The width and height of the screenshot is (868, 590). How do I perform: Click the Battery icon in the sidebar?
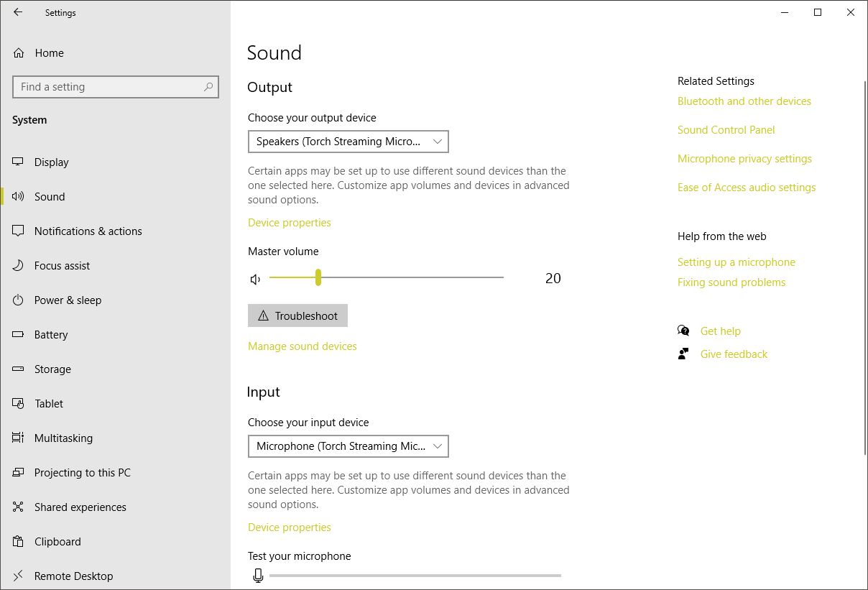pos(19,335)
